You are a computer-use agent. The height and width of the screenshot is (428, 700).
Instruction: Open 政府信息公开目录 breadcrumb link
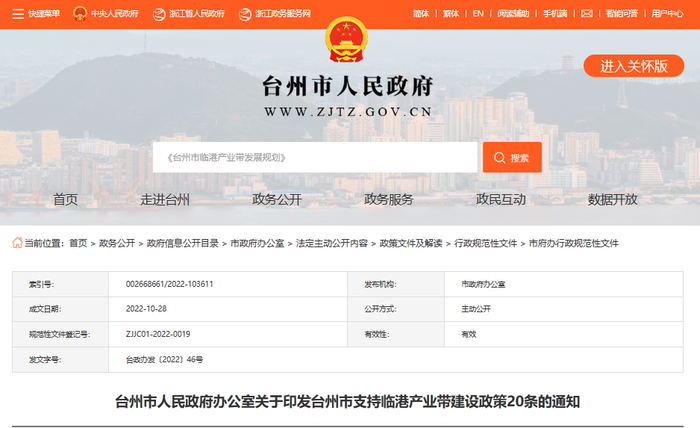pyautogui.click(x=183, y=243)
